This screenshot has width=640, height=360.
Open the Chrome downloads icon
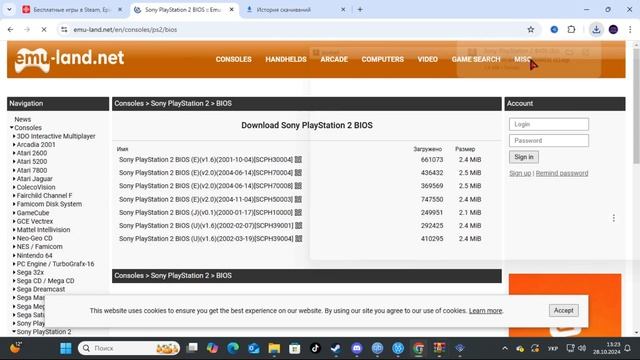(596, 29)
